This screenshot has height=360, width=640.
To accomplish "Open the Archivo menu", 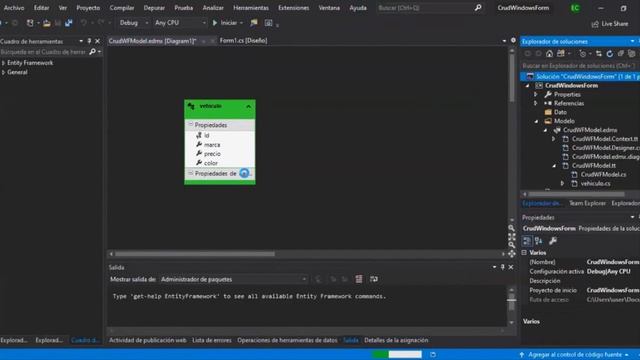I will (x=14, y=8).
